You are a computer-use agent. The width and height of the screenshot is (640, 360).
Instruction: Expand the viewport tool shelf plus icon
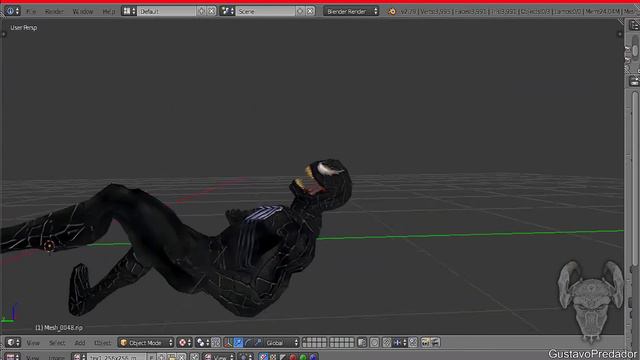point(4,34)
